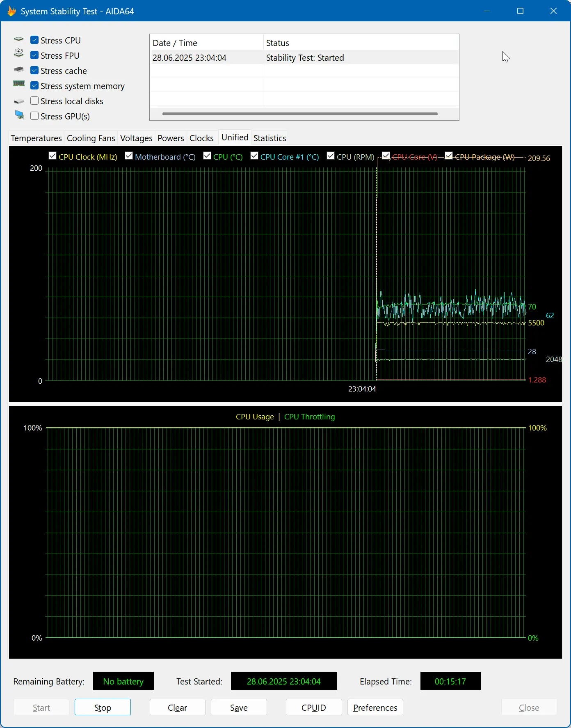Uncheck the Stress CPU checkbox
This screenshot has height=728, width=571.
(x=34, y=40)
